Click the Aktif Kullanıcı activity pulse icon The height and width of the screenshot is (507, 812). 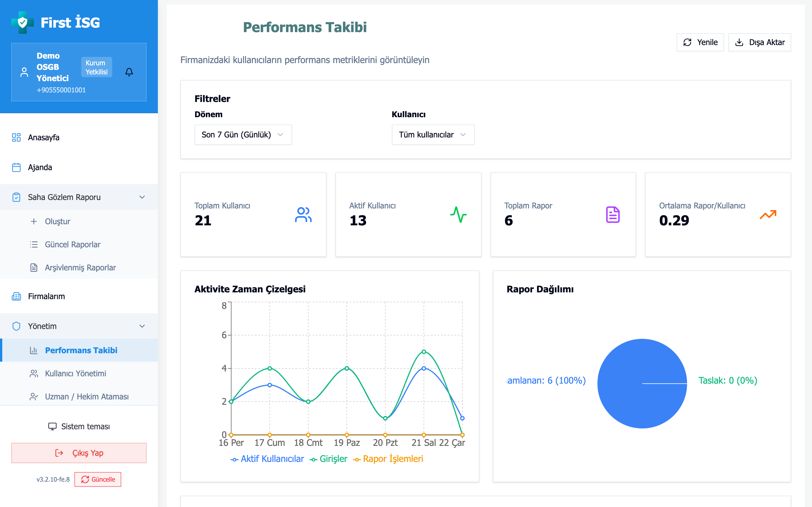[458, 215]
